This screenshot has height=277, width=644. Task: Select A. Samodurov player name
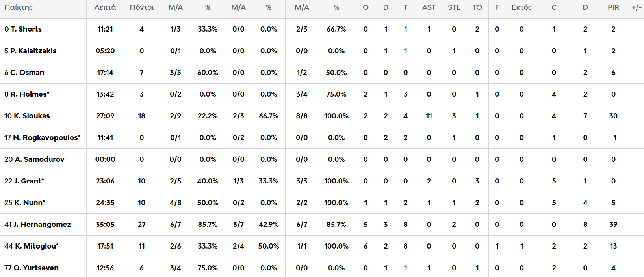coord(39,159)
